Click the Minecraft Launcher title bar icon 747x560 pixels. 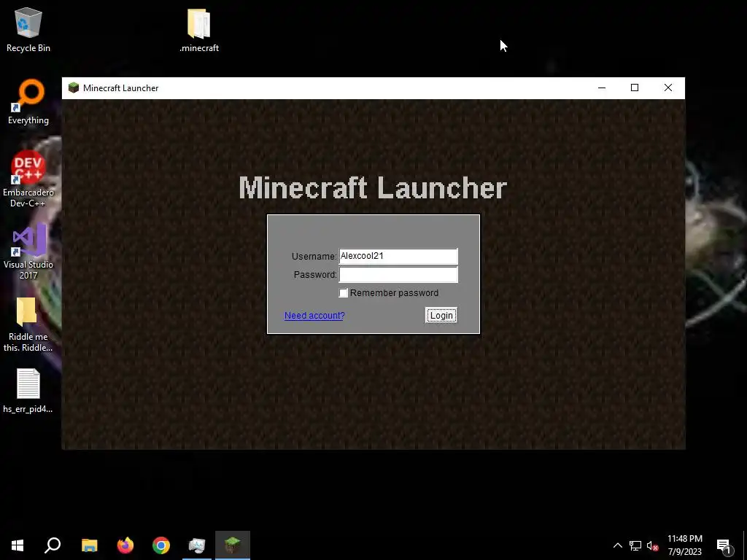[x=74, y=87]
